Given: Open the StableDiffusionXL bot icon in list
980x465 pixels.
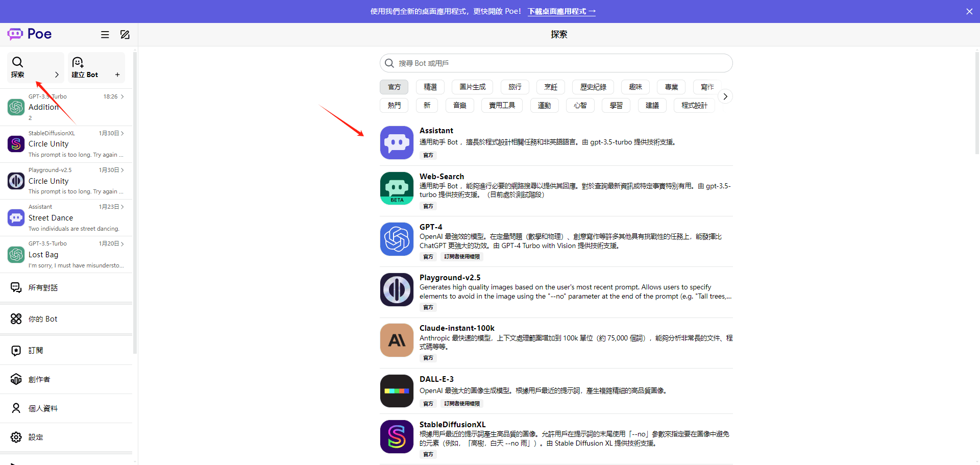Looking at the screenshot, I should point(397,436).
